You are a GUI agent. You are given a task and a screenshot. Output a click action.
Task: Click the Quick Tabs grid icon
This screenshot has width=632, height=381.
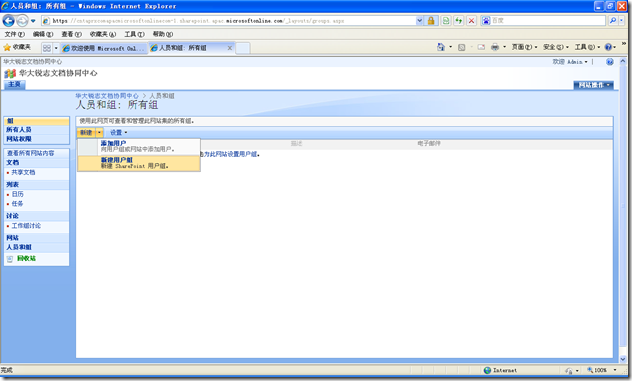click(47, 48)
